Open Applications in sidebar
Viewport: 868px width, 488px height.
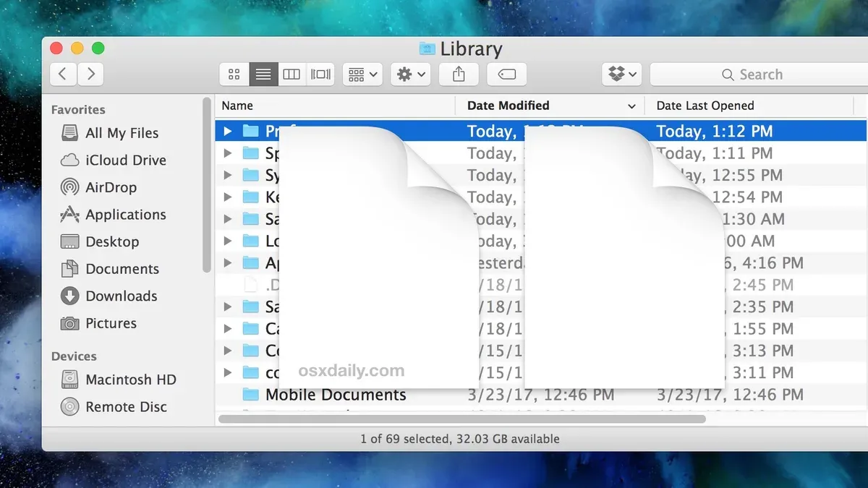pos(114,215)
